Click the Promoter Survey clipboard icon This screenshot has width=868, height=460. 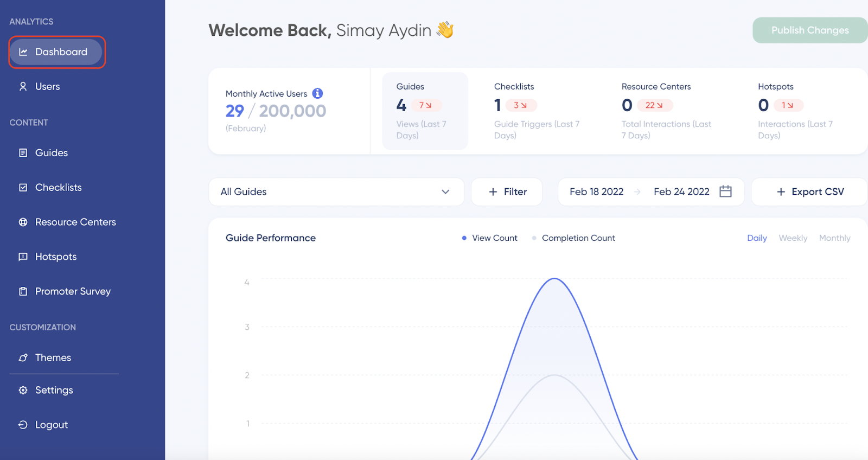point(23,292)
